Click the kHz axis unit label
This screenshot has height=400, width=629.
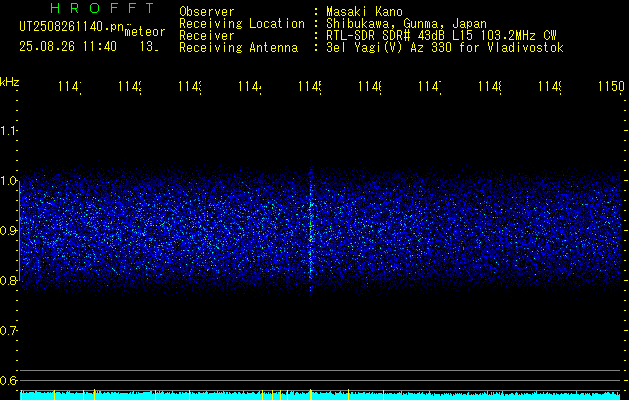pos(9,82)
